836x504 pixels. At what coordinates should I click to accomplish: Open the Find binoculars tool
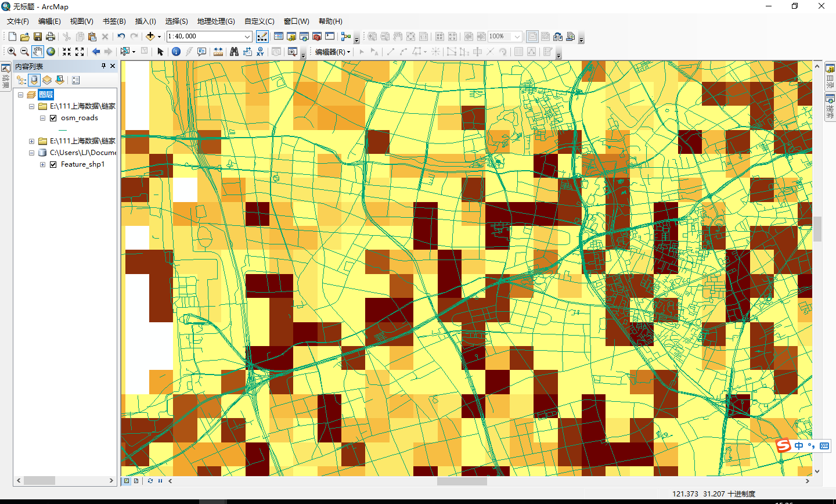point(234,52)
